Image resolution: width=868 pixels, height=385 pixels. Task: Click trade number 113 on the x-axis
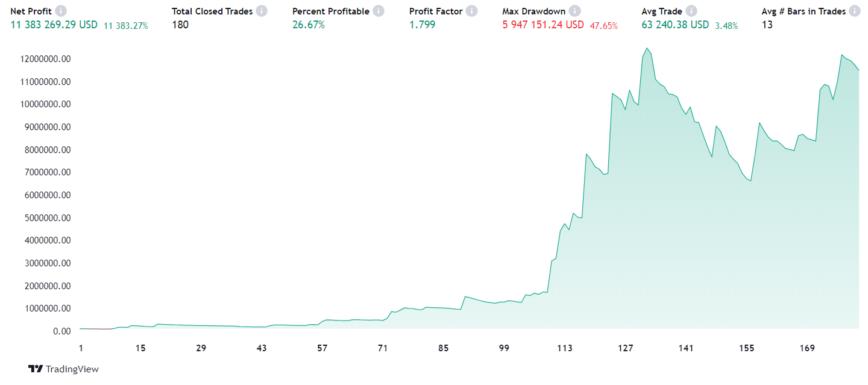click(565, 348)
